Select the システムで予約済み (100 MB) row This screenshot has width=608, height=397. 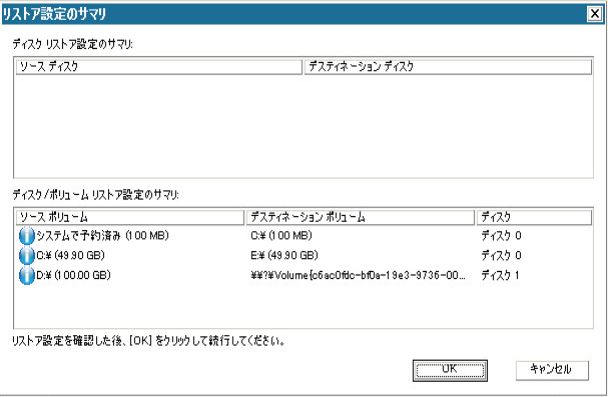[304, 236]
